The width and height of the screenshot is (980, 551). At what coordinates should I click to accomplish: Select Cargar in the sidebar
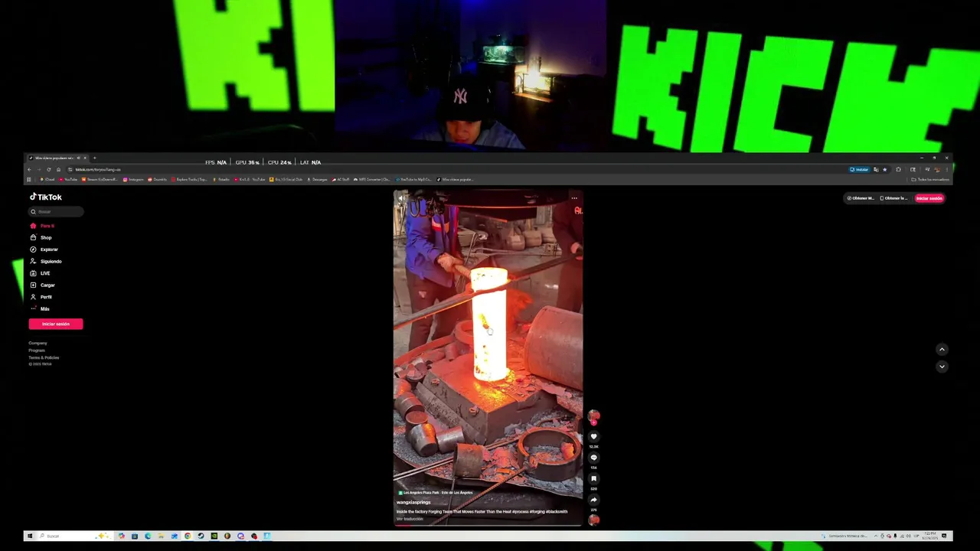pyautogui.click(x=42, y=285)
